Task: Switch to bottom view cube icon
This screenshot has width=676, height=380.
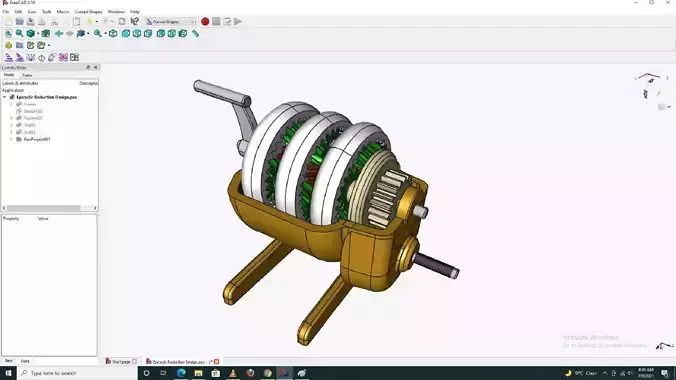Action: (172, 34)
